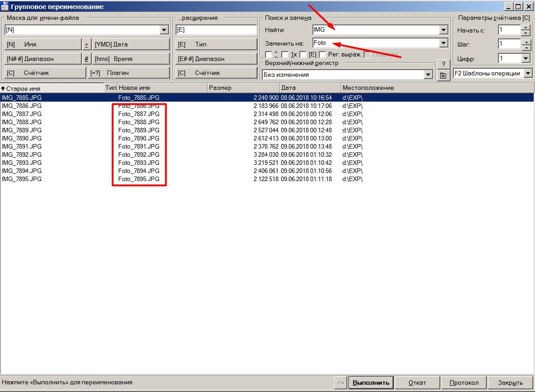Click the 'Найти' field containing IMG

pos(376,30)
